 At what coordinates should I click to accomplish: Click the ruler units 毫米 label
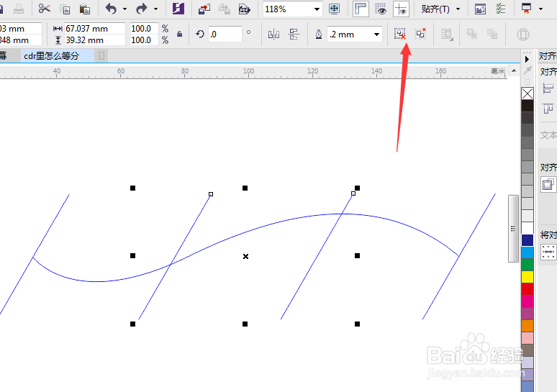coord(498,71)
